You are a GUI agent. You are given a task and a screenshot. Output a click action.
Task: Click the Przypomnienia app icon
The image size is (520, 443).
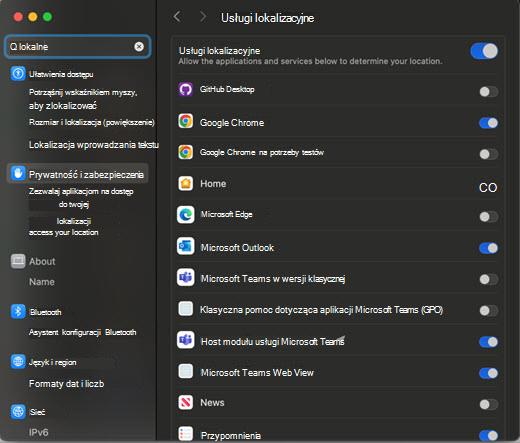(186, 434)
